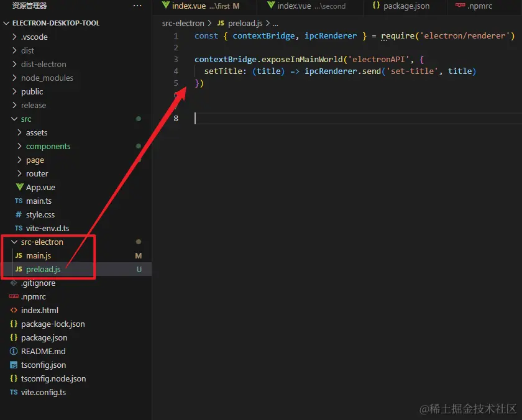Click the 资源管理器 explorer title
This screenshot has width=522, height=420.
coord(29,6)
